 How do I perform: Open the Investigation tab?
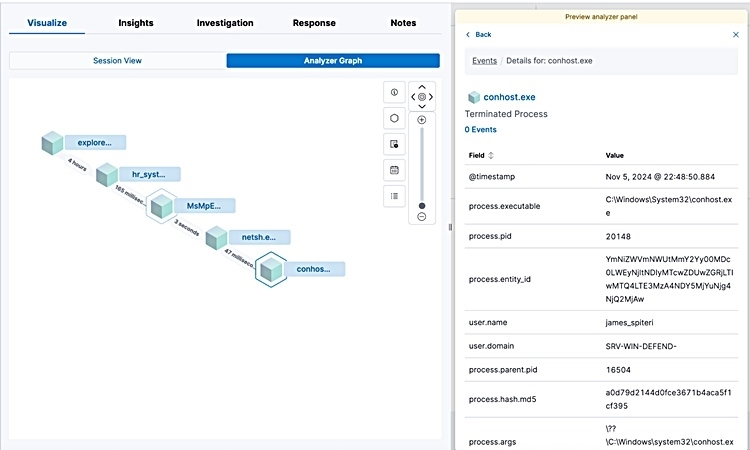point(225,23)
